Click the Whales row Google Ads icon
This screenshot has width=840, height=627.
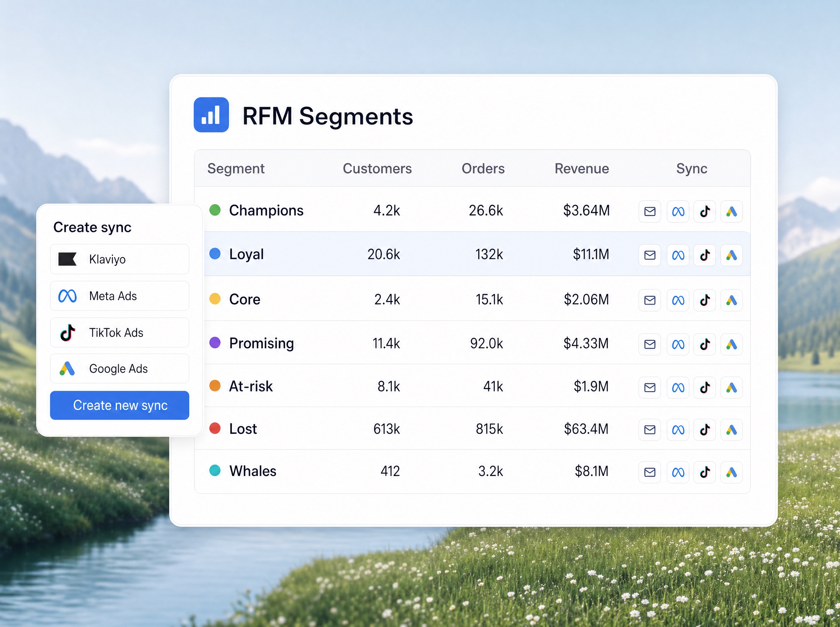coord(731,472)
